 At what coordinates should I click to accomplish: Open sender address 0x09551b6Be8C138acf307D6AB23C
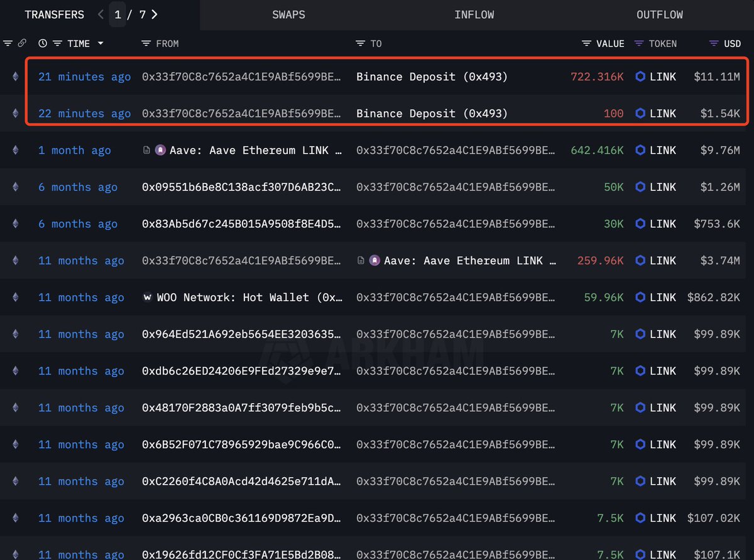242,187
